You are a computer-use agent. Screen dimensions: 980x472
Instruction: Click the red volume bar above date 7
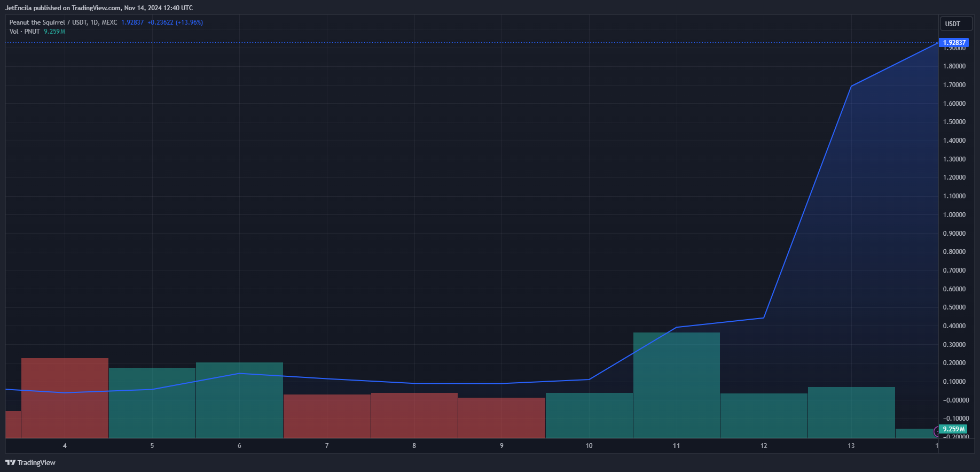tap(327, 416)
